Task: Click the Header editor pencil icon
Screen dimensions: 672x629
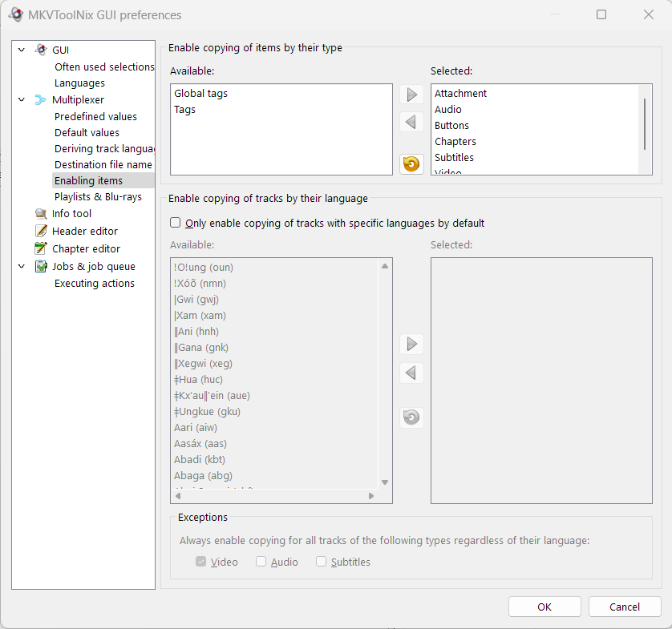Action: coord(41,231)
